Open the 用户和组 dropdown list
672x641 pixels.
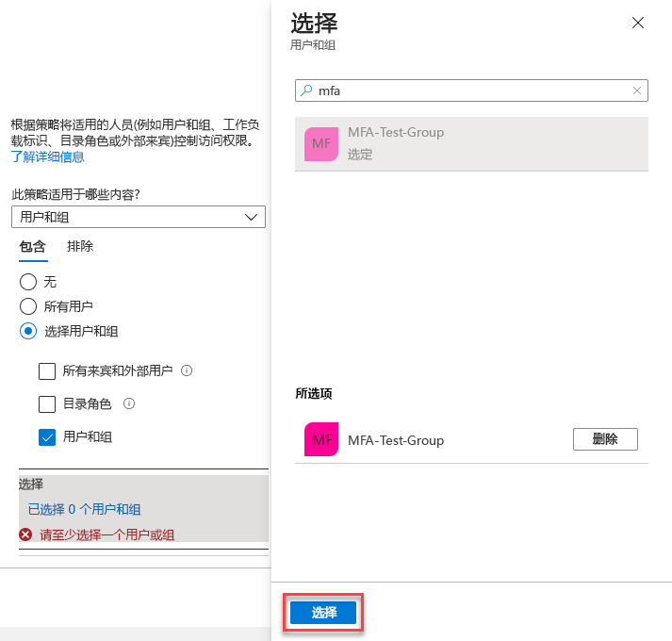(x=138, y=217)
